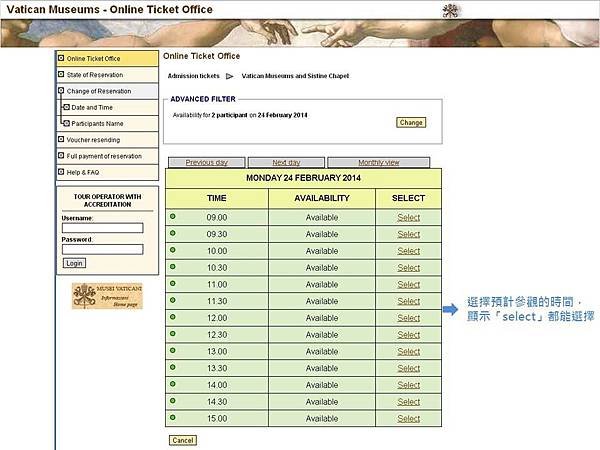Go to Next day
The width and height of the screenshot is (600, 450).
pyautogui.click(x=286, y=163)
